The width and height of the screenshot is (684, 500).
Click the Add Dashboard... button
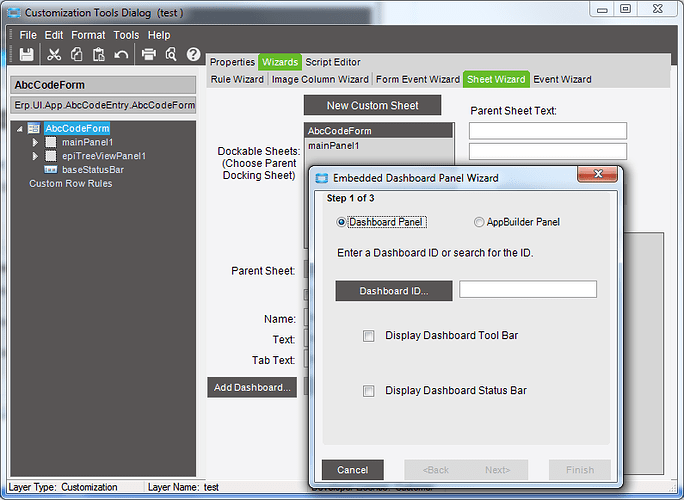pos(252,387)
